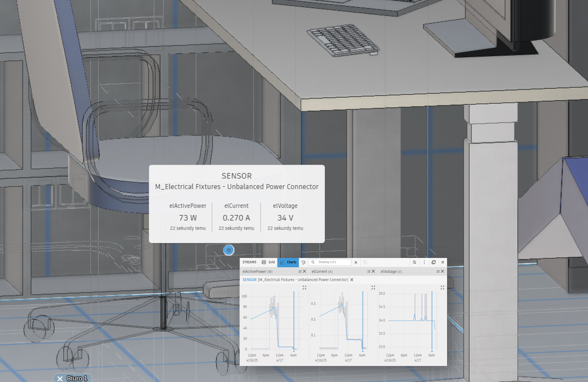Switch to the Grid view tab
588x382 pixels.
(268, 262)
